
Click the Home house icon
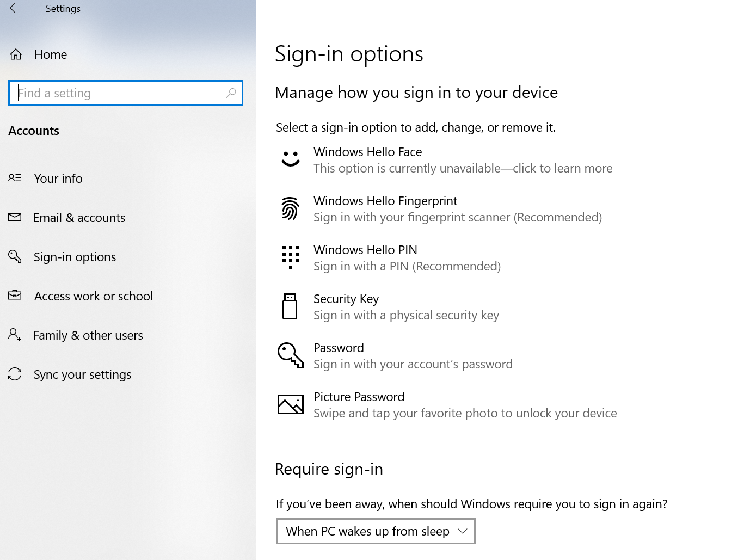pyautogui.click(x=15, y=54)
